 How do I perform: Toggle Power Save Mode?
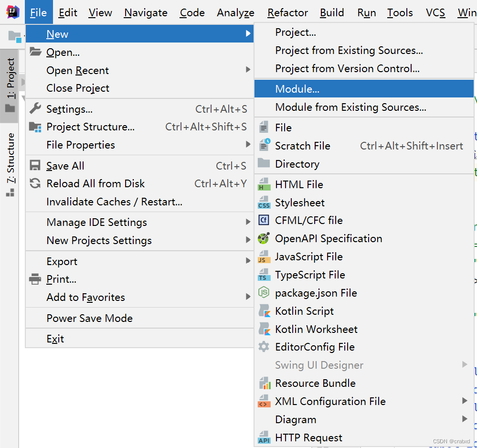(139, 318)
